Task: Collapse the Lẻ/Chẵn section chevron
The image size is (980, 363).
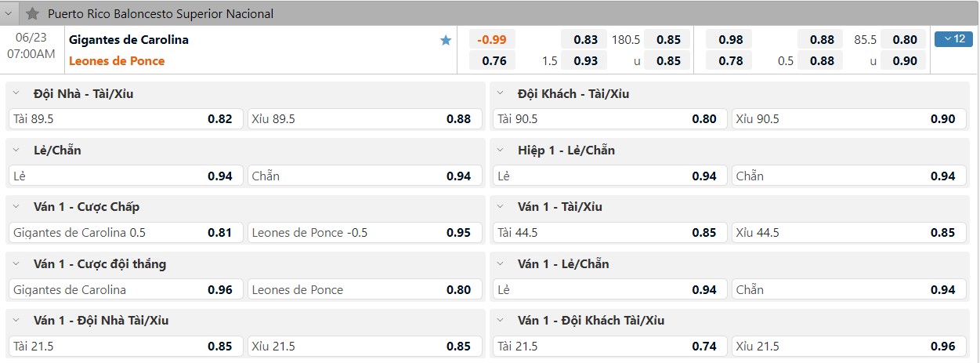Action: (16, 150)
